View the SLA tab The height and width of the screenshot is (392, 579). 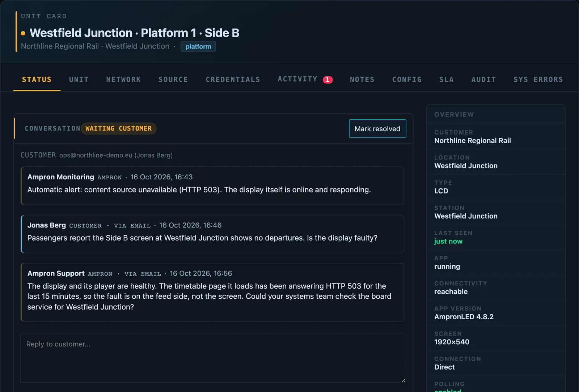[446, 80]
